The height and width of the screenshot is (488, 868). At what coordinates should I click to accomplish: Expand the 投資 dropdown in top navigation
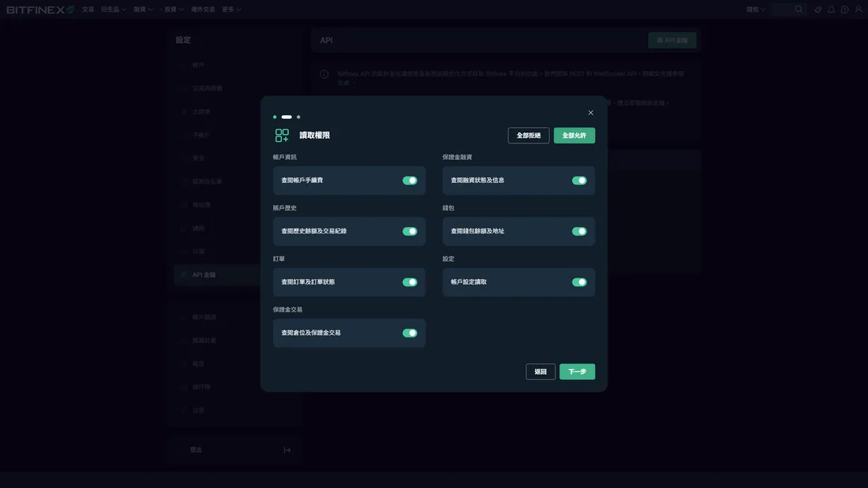pyautogui.click(x=174, y=9)
